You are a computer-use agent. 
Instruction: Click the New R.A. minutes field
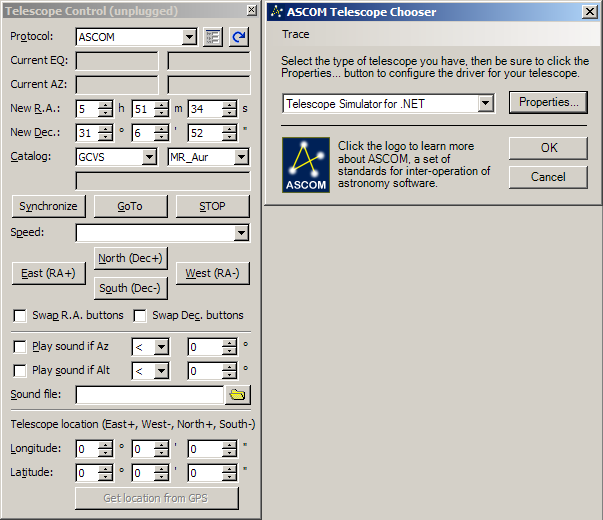(x=143, y=109)
